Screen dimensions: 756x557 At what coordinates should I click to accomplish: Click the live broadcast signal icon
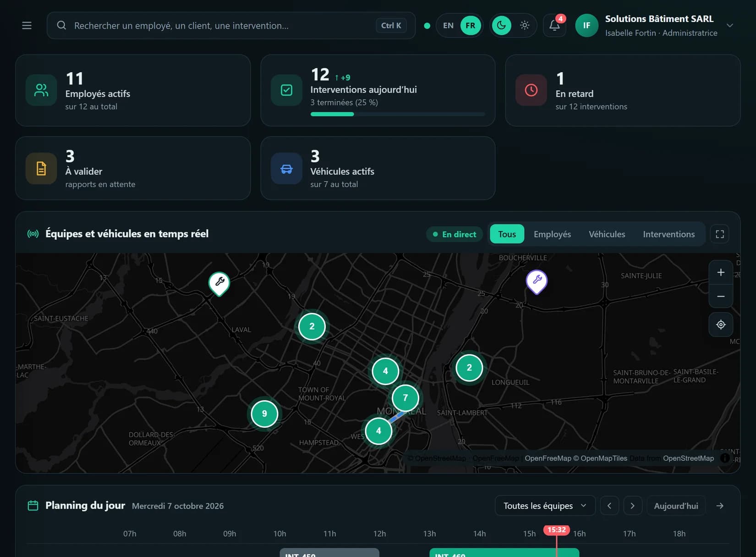tap(33, 234)
